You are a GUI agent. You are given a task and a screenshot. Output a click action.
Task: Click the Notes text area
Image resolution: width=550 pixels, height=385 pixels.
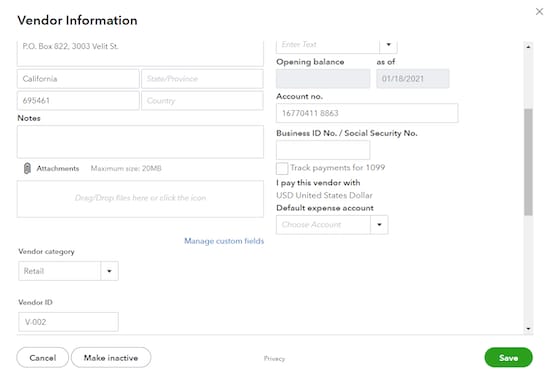(x=140, y=142)
